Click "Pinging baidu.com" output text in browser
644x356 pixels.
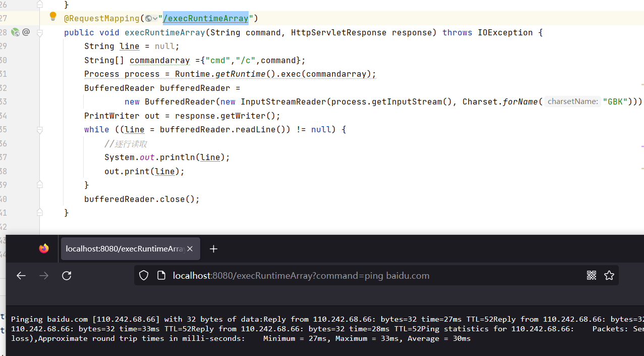click(x=50, y=319)
